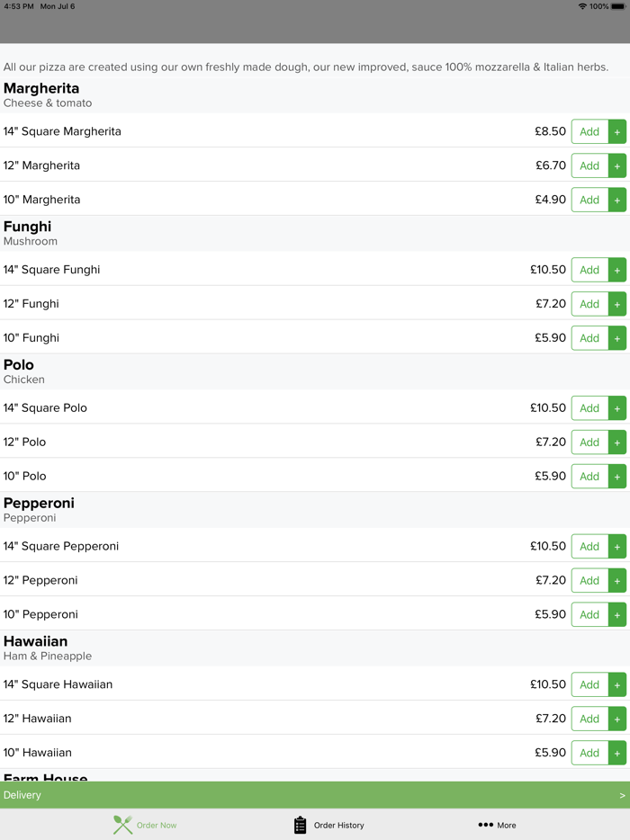Add 10" Margherita to the order
Screen dimensions: 630x840
point(589,200)
